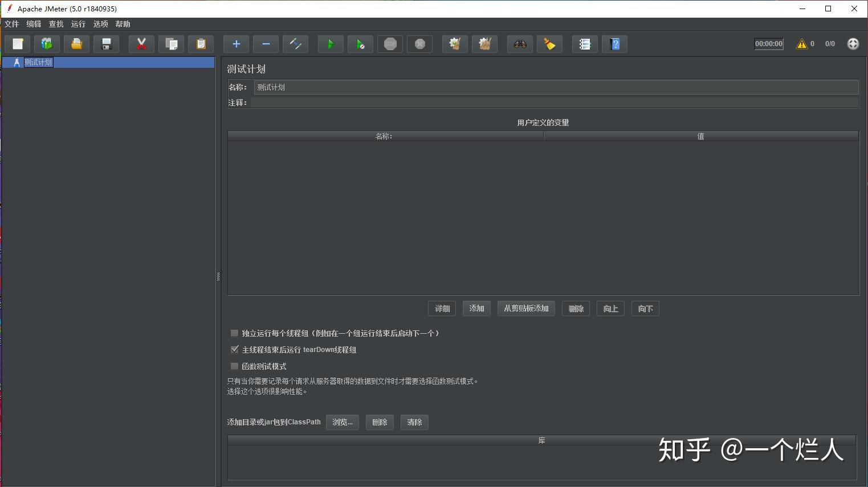
Task: Open the templates dialog
Action: 47,44
